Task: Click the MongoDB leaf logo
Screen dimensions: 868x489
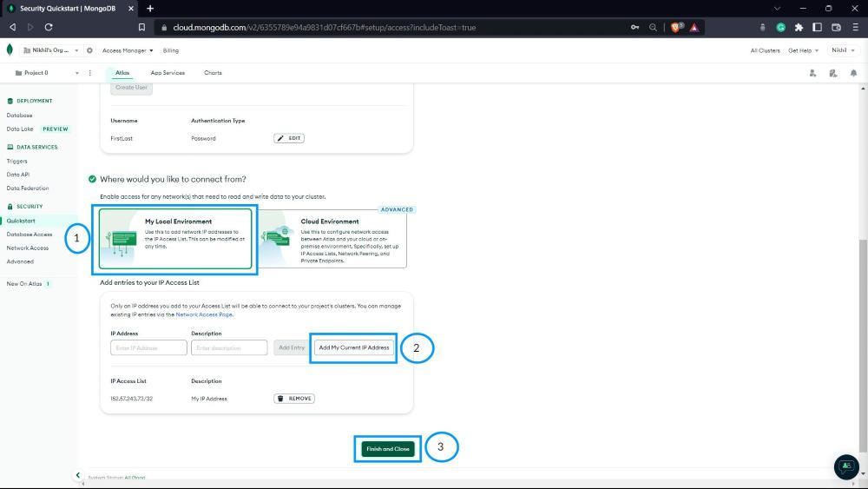Action: coord(10,50)
